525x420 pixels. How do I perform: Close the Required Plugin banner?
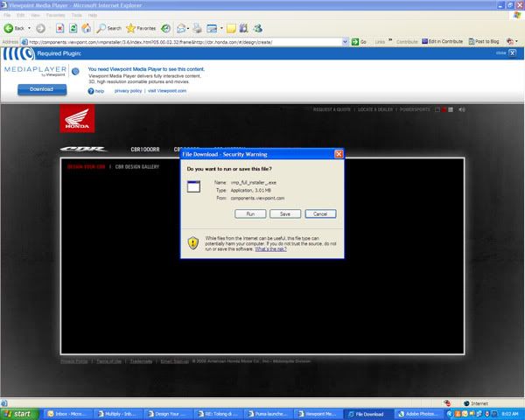(x=512, y=52)
